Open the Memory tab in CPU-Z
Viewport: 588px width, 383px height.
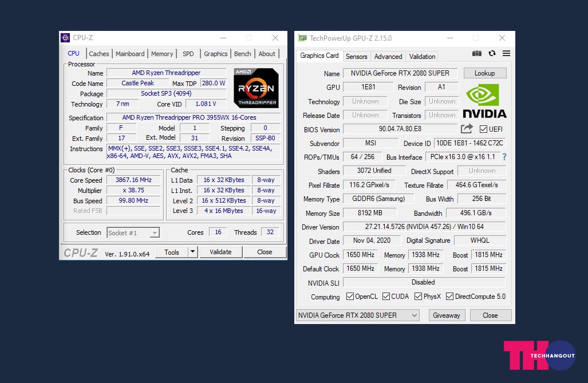click(x=162, y=54)
